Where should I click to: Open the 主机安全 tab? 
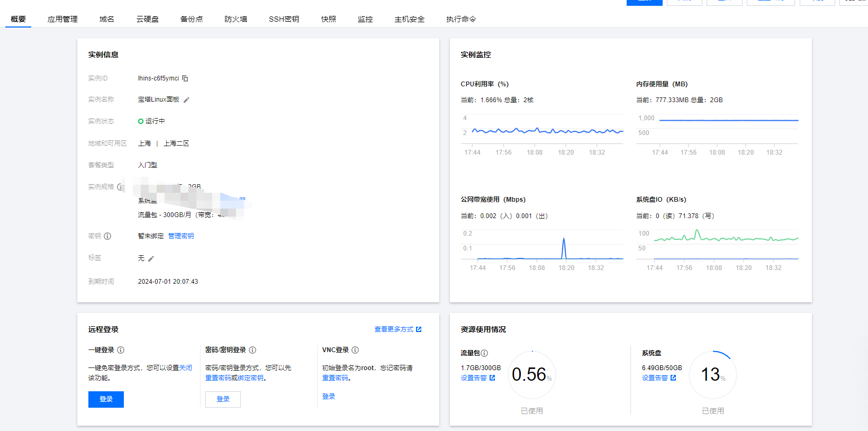[x=410, y=19]
